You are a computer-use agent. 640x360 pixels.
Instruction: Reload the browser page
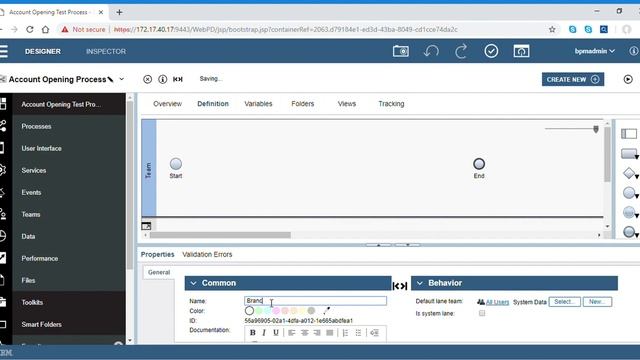pyautogui.click(x=29, y=29)
